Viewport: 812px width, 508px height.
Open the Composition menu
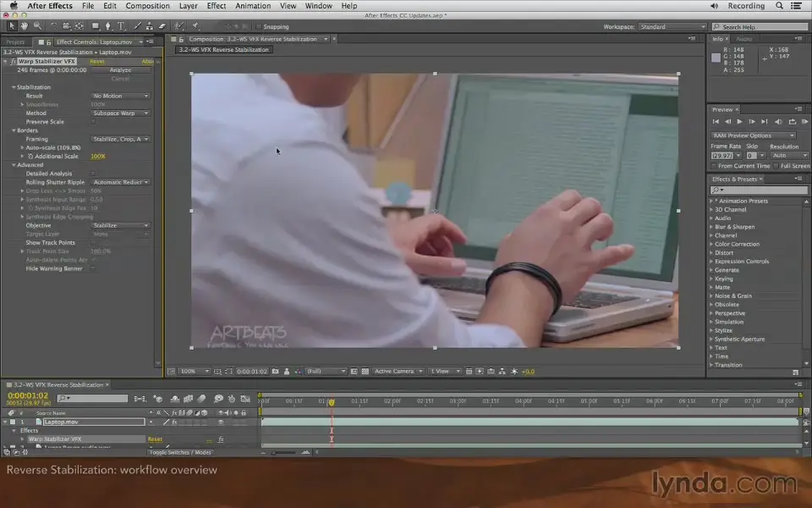(147, 6)
